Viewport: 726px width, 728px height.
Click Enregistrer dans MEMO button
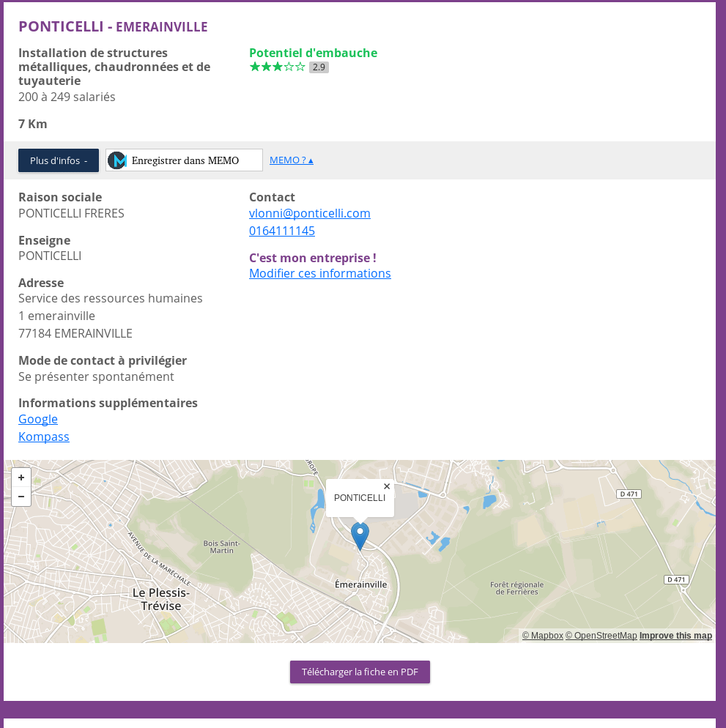pos(185,160)
